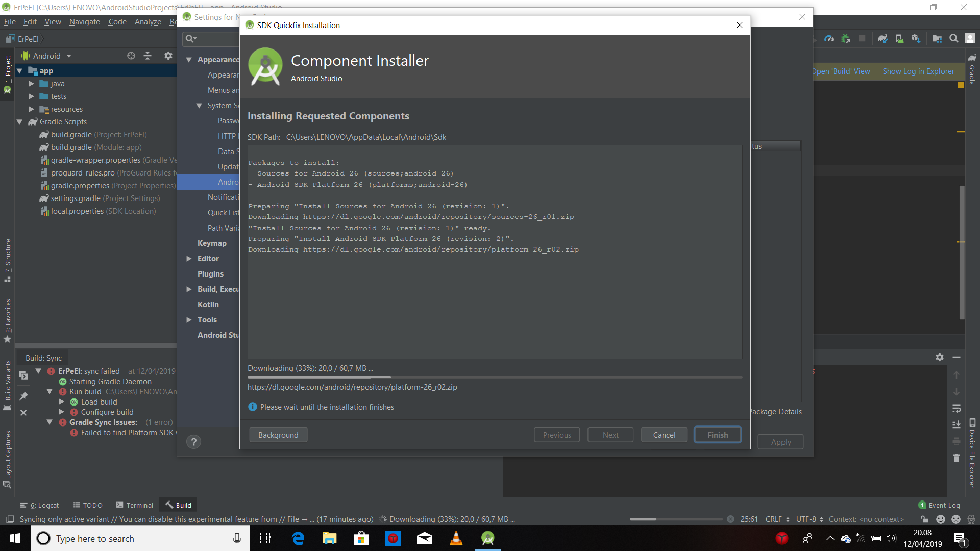This screenshot has height=551, width=980.
Task: Click scroll-from-source target icon in Project panel
Action: (x=131, y=56)
